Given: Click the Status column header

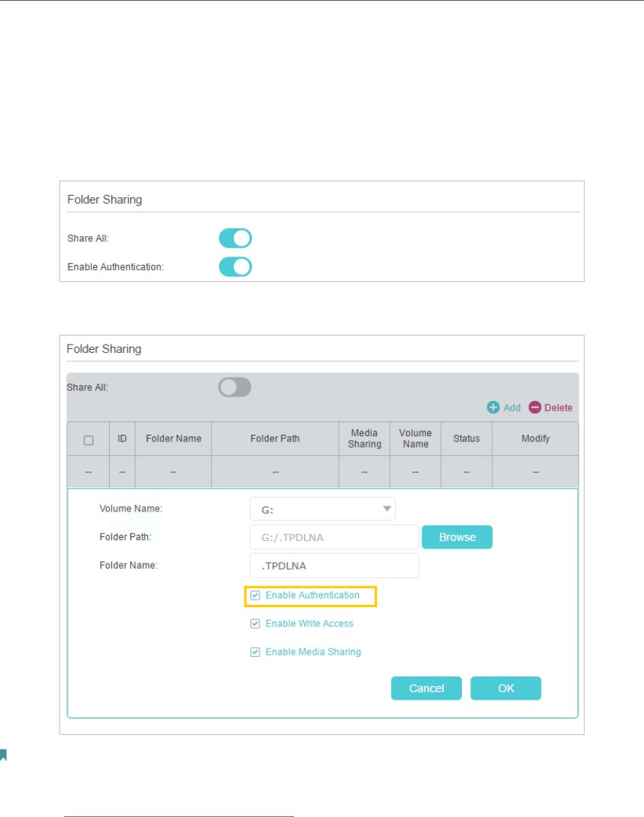Looking at the screenshot, I should tap(466, 439).
